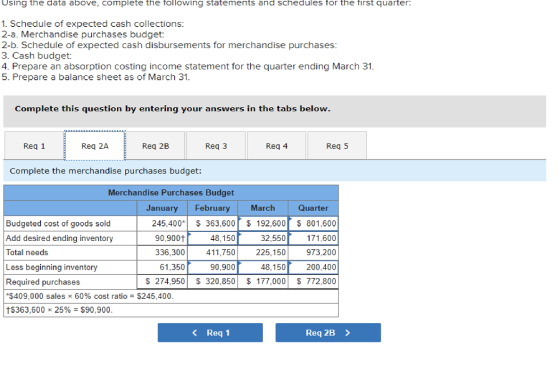Click the $363,600 × 25% footnote

pyautogui.click(x=59, y=310)
